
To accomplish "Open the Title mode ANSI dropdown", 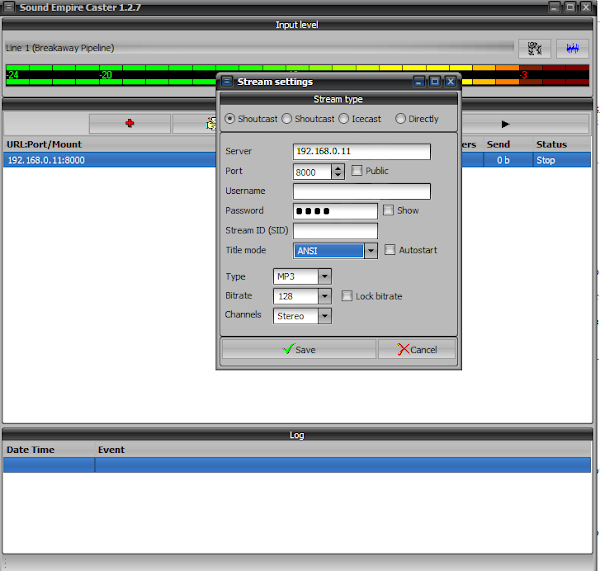I will [x=370, y=251].
